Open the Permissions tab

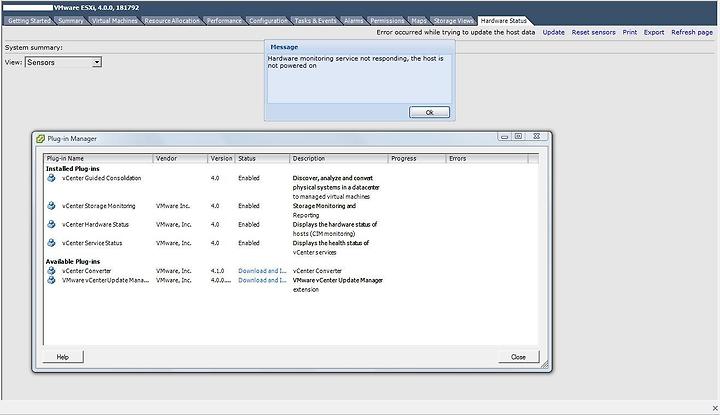point(388,21)
